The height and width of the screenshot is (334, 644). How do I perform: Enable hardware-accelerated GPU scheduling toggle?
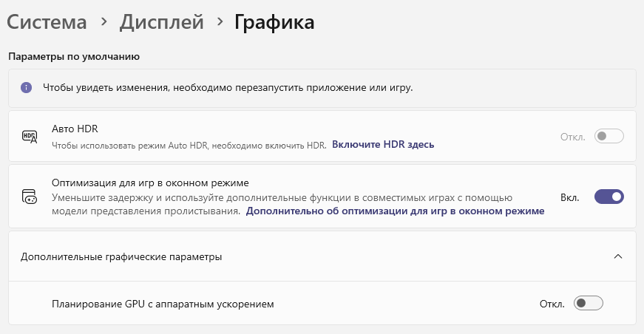pyautogui.click(x=588, y=303)
